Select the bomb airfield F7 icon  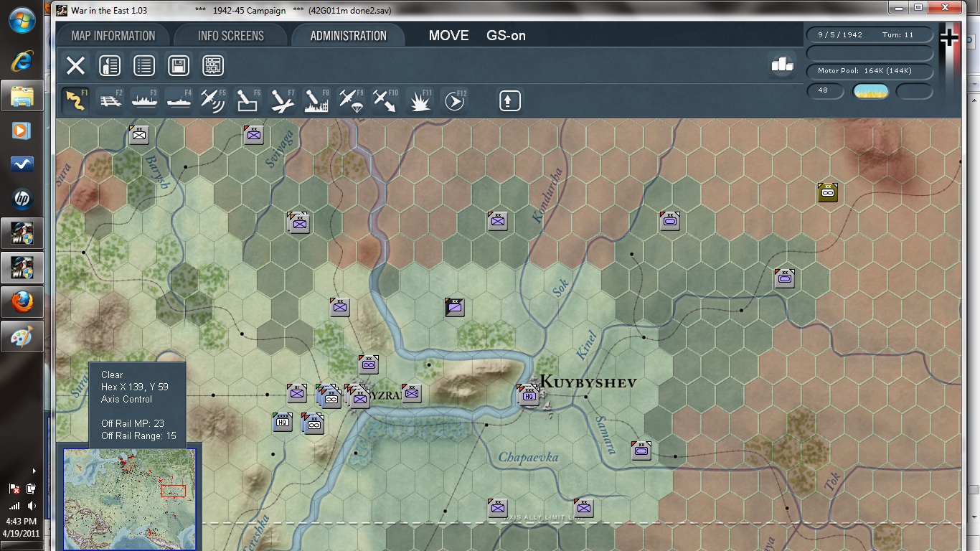[x=282, y=100]
